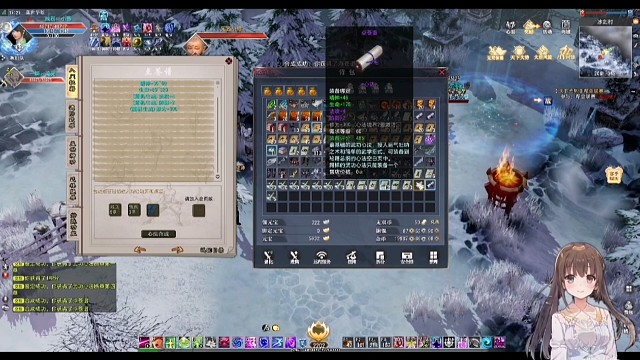The height and width of the screenshot is (360, 640).
Task: Switch to the fourth side tab of synthesis panel
Action: coord(72,188)
